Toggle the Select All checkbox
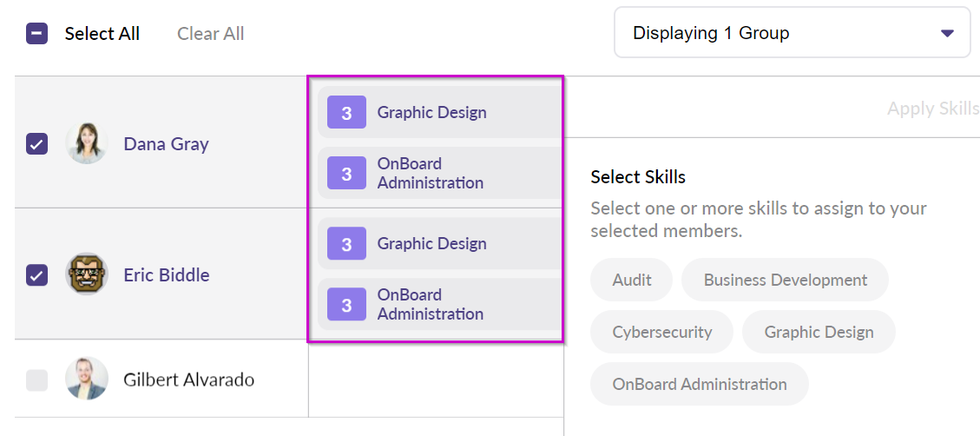The width and height of the screenshot is (980, 436). click(x=36, y=34)
